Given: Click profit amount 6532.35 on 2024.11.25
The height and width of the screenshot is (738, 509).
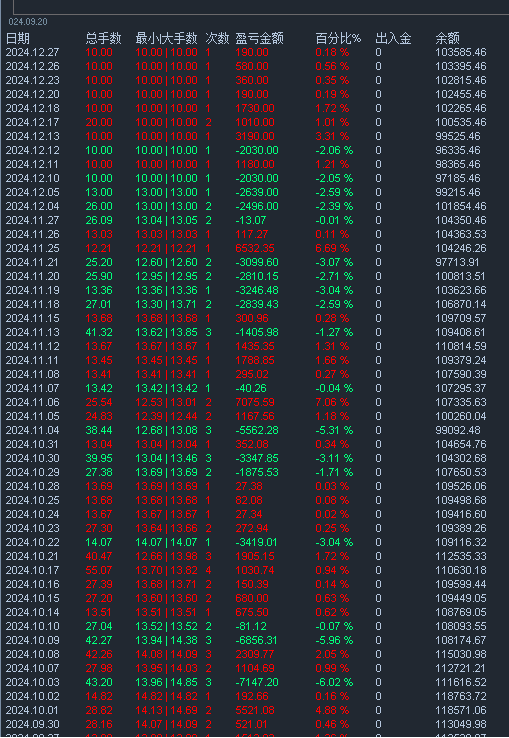Looking at the screenshot, I should click(255, 248).
